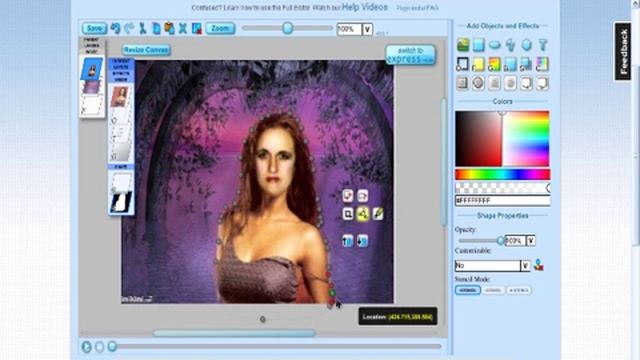
Task: Click the red-black saturation color square
Action: (x=478, y=139)
